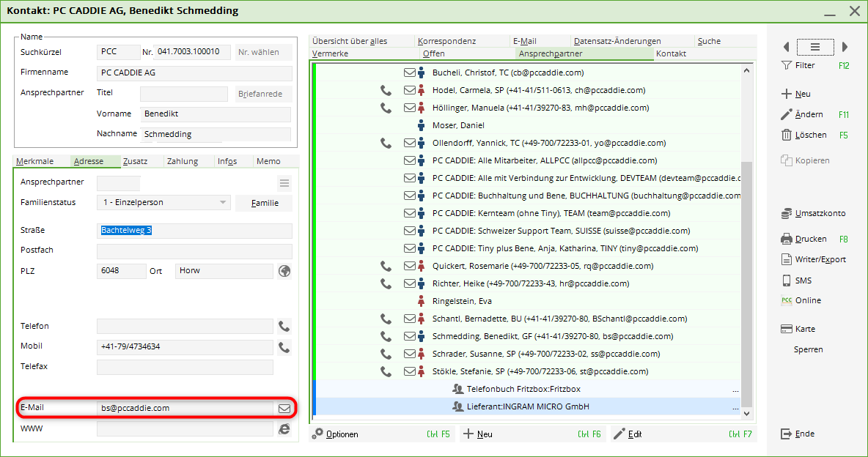This screenshot has width=868, height=457.
Task: Open the Karte card function
Action: pyautogui.click(x=786, y=329)
